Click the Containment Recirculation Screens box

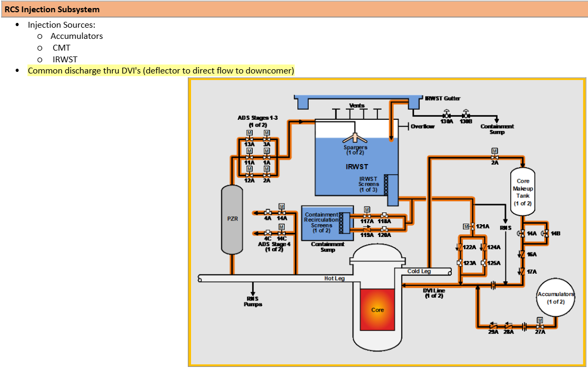click(327, 223)
